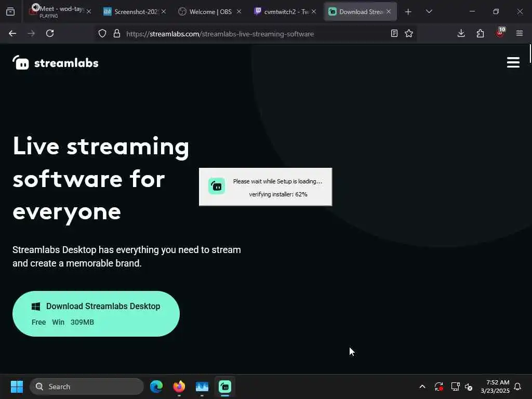Close the cvmtwitch2 Twitch tab
Viewport: 532px width, 399px height.
pyautogui.click(x=314, y=11)
